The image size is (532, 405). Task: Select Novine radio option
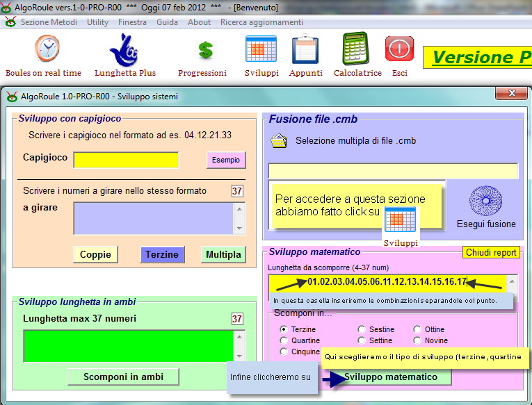pyautogui.click(x=417, y=340)
